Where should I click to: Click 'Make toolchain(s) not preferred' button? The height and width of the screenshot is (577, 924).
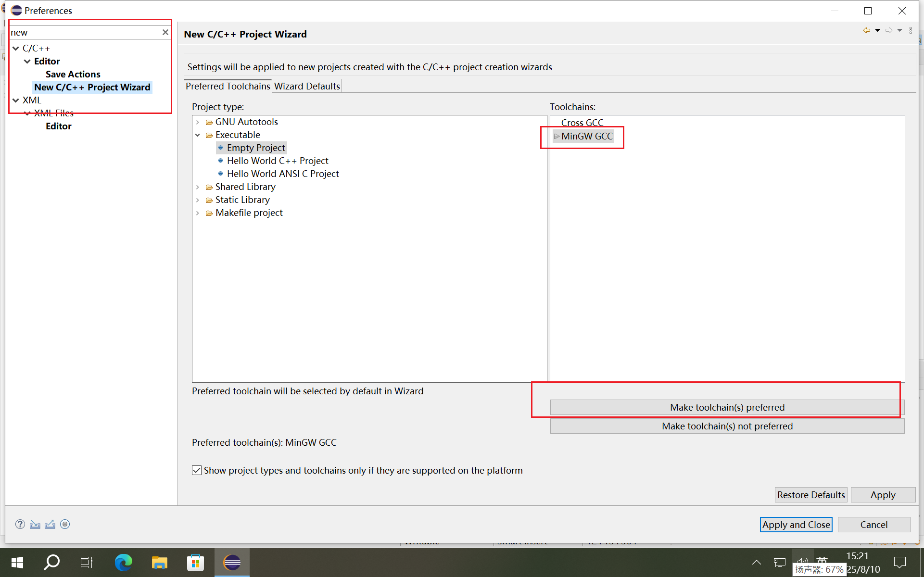coord(727,426)
